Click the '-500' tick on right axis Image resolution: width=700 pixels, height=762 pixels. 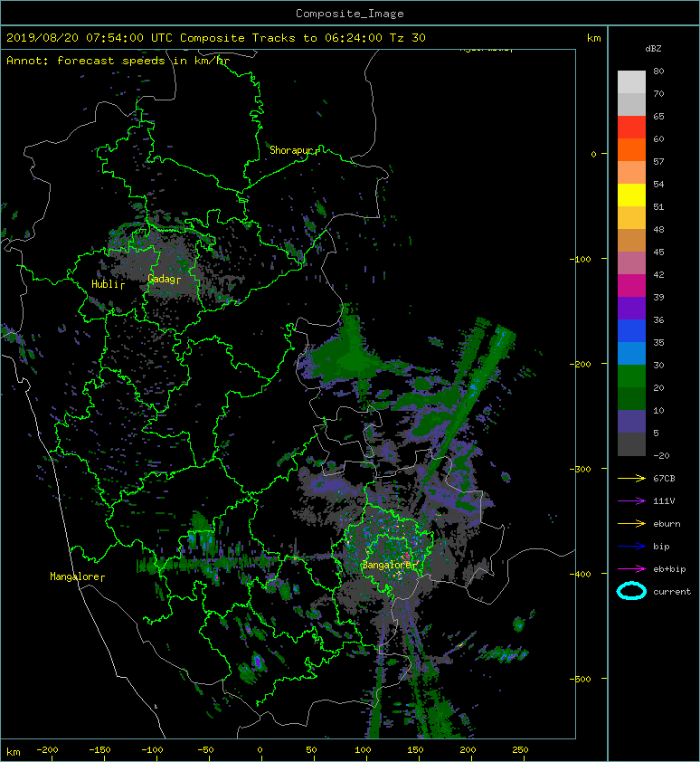coord(581,679)
